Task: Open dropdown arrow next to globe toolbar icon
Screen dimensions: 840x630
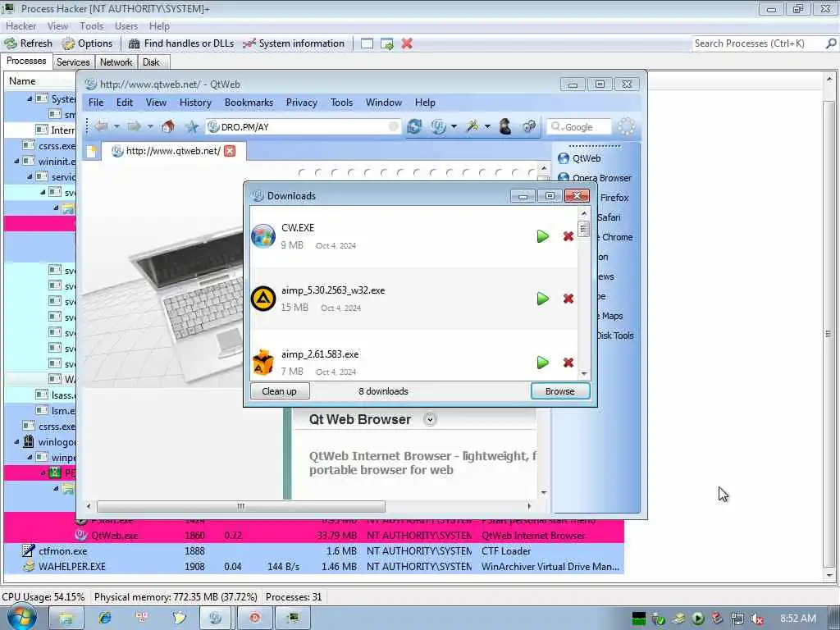Action: (x=454, y=127)
